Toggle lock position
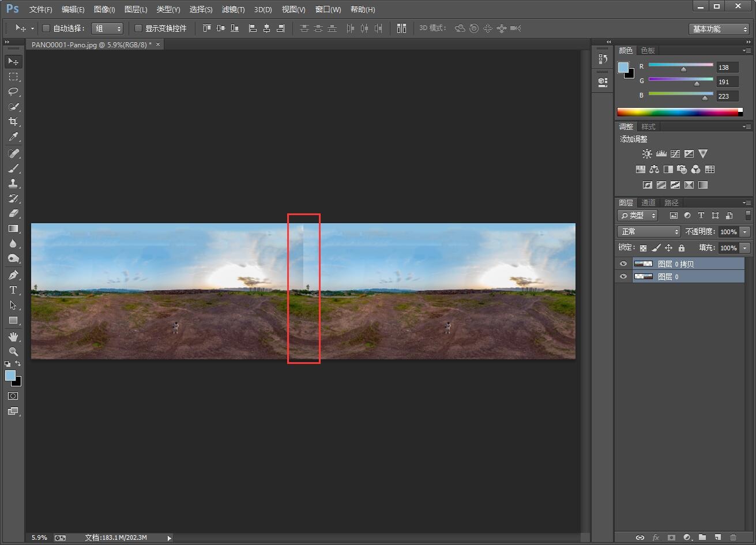Image resolution: width=756 pixels, height=545 pixels. (669, 248)
